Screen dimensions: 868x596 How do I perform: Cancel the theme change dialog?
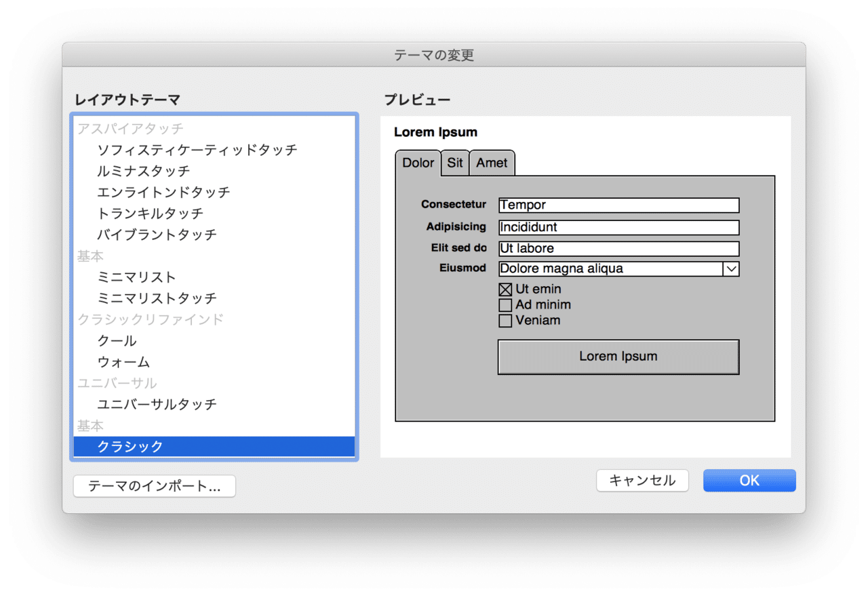click(x=642, y=480)
